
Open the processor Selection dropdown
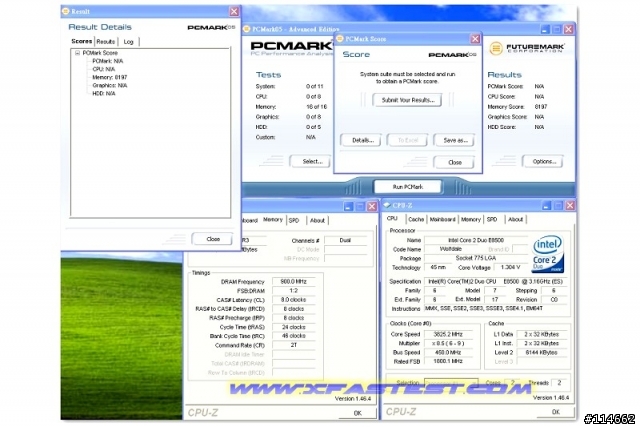(x=451, y=383)
